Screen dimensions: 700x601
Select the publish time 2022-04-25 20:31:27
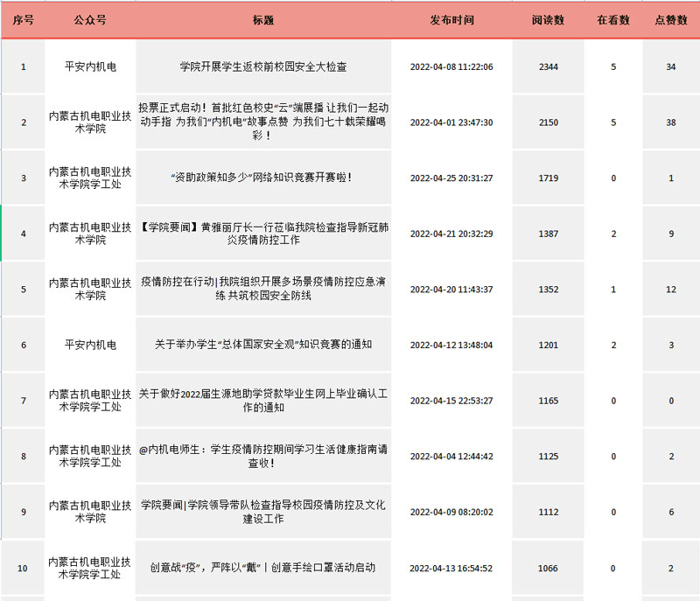tap(451, 178)
